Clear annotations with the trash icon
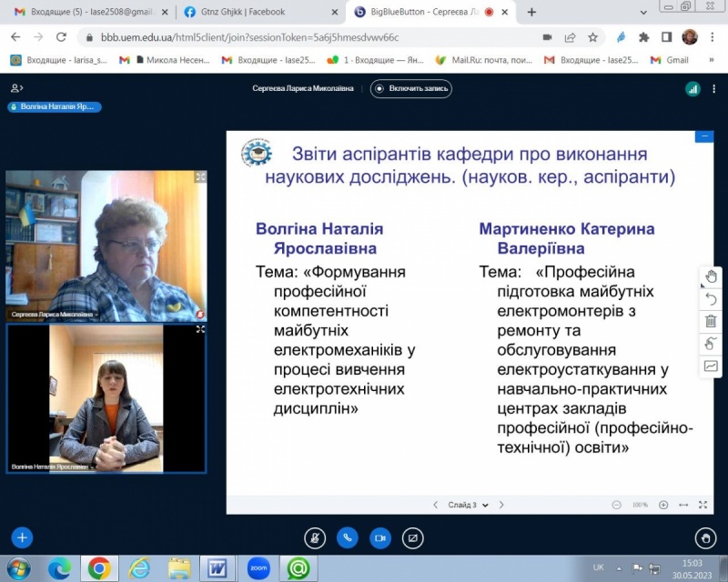The width and height of the screenshot is (728, 582). point(711,321)
